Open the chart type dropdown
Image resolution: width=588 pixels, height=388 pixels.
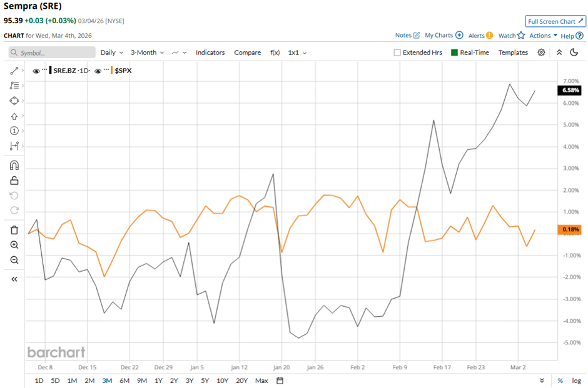[x=179, y=52]
